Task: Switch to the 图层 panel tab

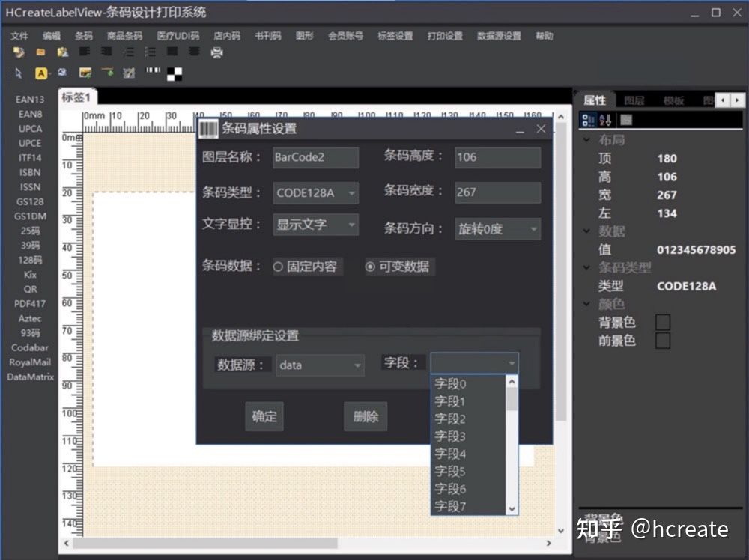Action: pos(634,100)
